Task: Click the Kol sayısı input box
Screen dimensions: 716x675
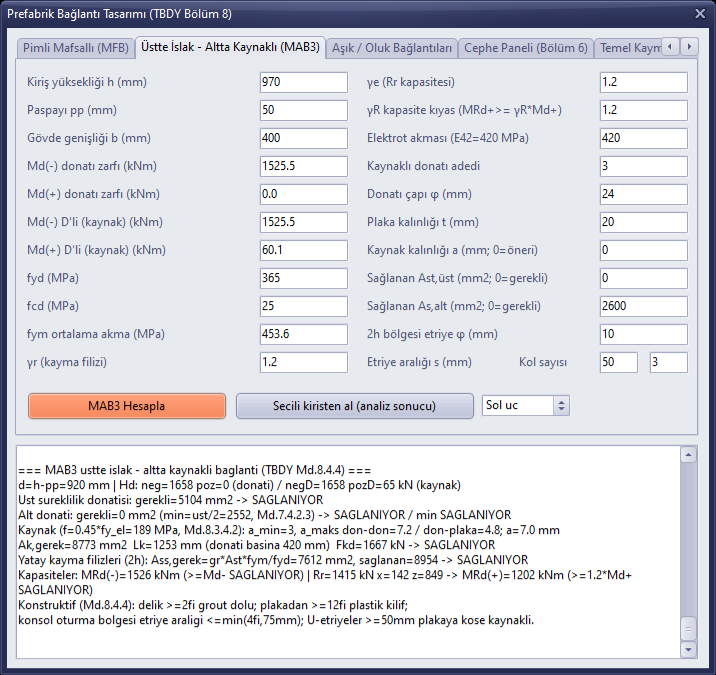Action: pos(669,363)
